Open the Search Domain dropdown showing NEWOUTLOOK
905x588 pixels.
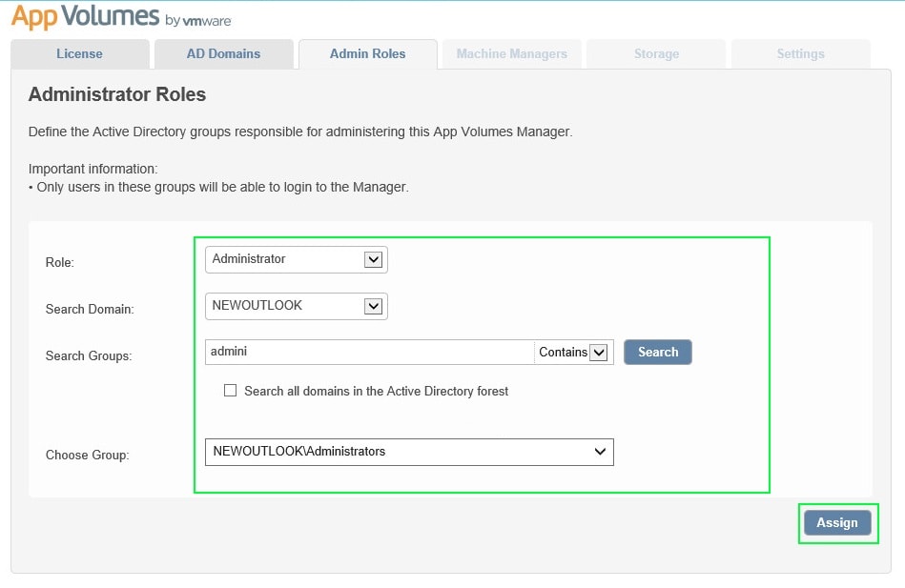point(297,306)
